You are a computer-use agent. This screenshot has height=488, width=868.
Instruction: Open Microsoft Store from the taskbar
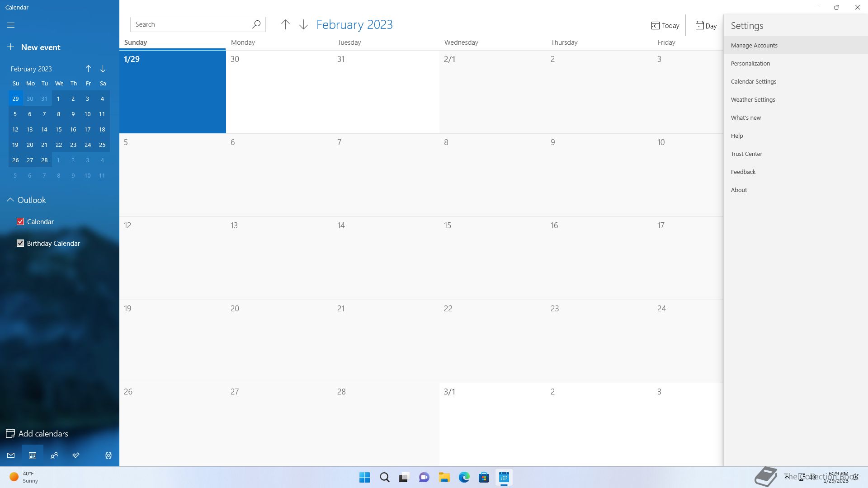484,477
